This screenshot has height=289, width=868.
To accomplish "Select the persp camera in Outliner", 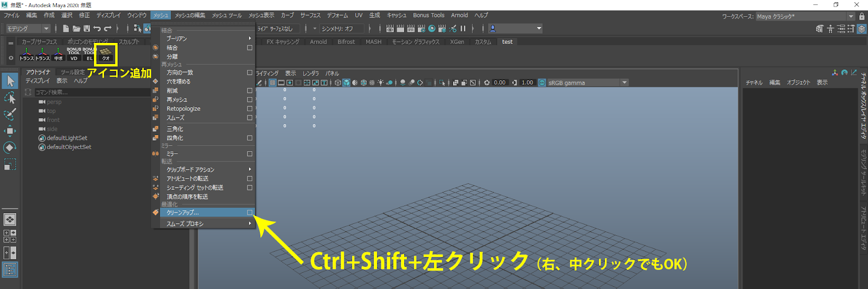I will tap(54, 102).
